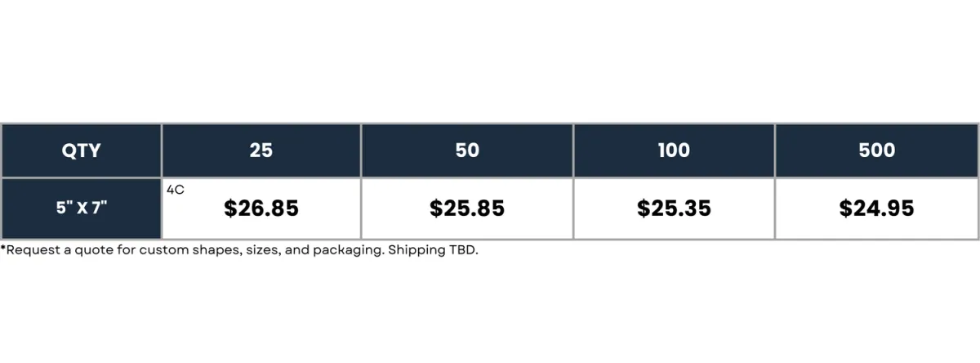Click the $25.85 price cell
Image resolution: width=980 pixels, height=363 pixels.
467,209
